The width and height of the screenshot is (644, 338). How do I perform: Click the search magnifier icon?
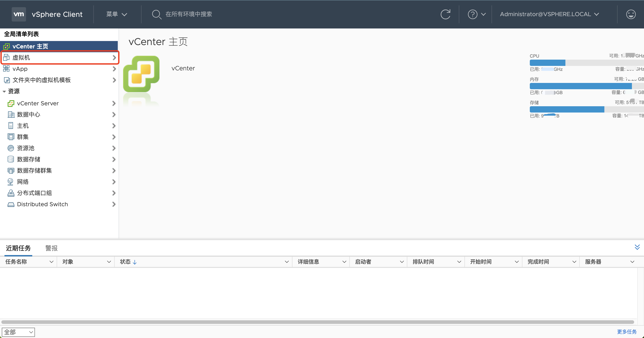click(157, 14)
